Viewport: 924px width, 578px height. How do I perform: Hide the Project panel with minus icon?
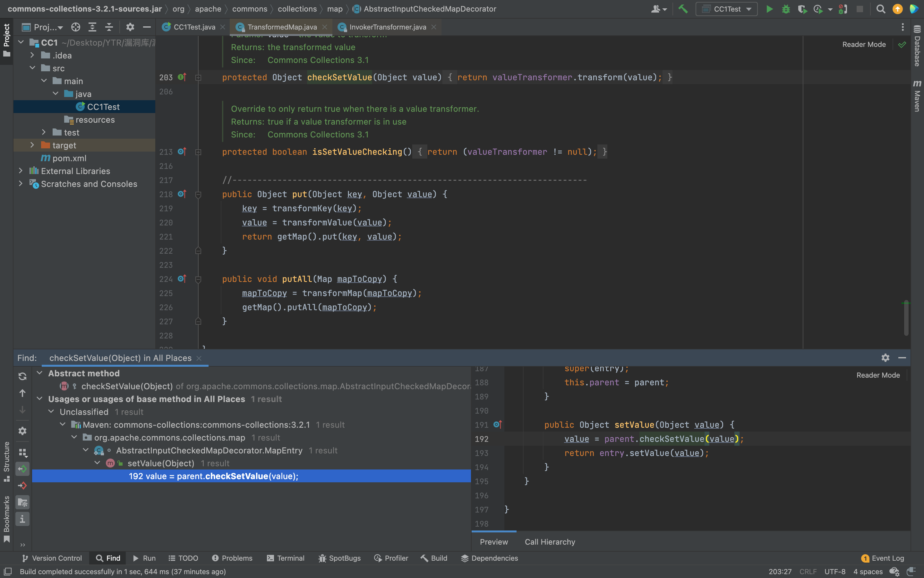pyautogui.click(x=147, y=27)
